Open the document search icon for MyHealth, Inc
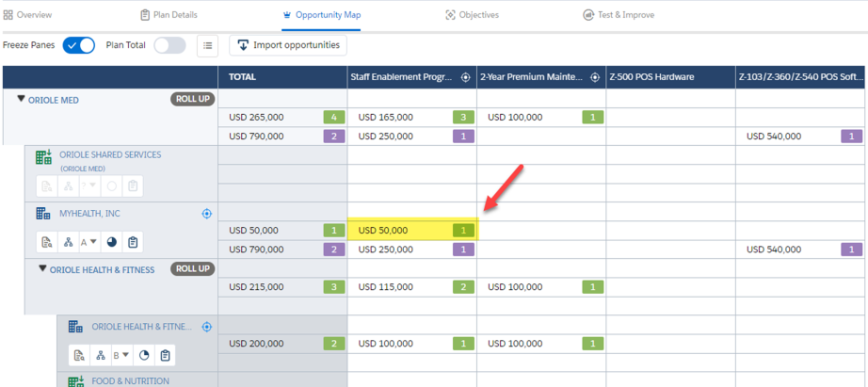 [x=47, y=242]
